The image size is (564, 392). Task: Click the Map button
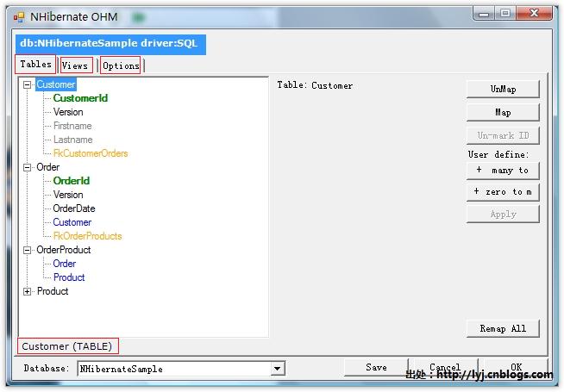click(x=503, y=113)
